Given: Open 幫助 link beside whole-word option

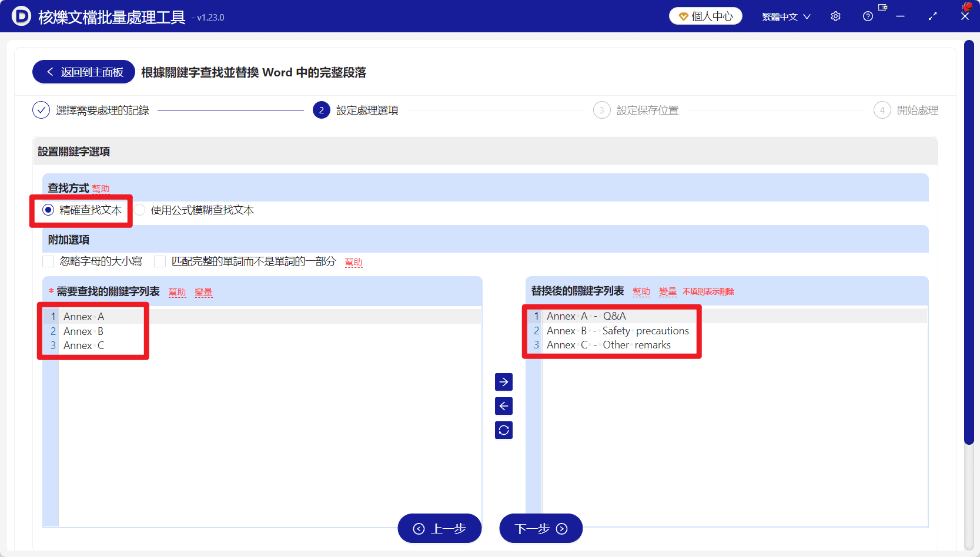Looking at the screenshot, I should pyautogui.click(x=354, y=262).
